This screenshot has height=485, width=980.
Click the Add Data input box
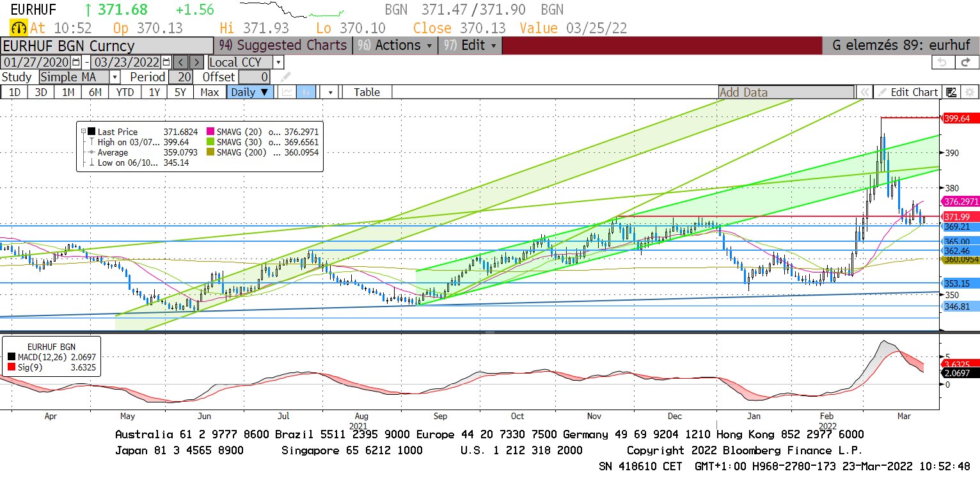tap(786, 92)
